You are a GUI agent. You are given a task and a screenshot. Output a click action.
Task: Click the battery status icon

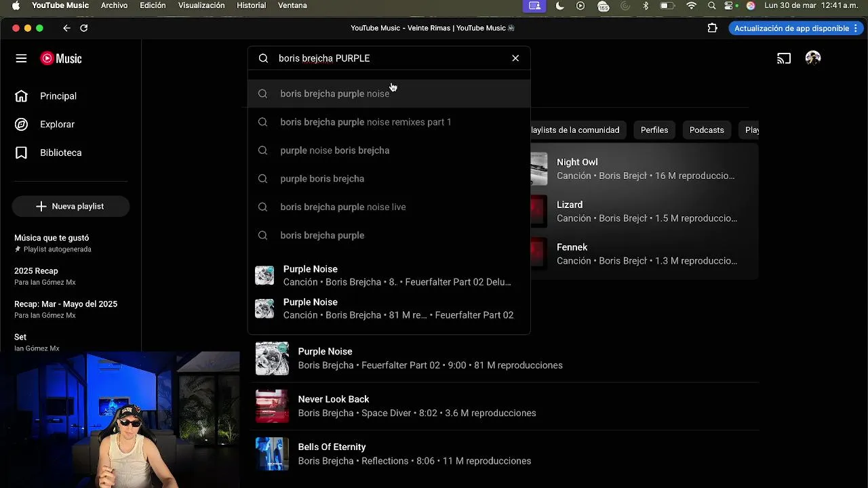(667, 5)
